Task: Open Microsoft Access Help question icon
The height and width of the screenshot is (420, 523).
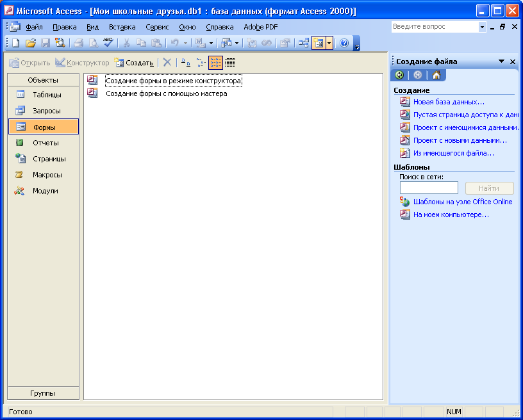Action: [x=344, y=43]
